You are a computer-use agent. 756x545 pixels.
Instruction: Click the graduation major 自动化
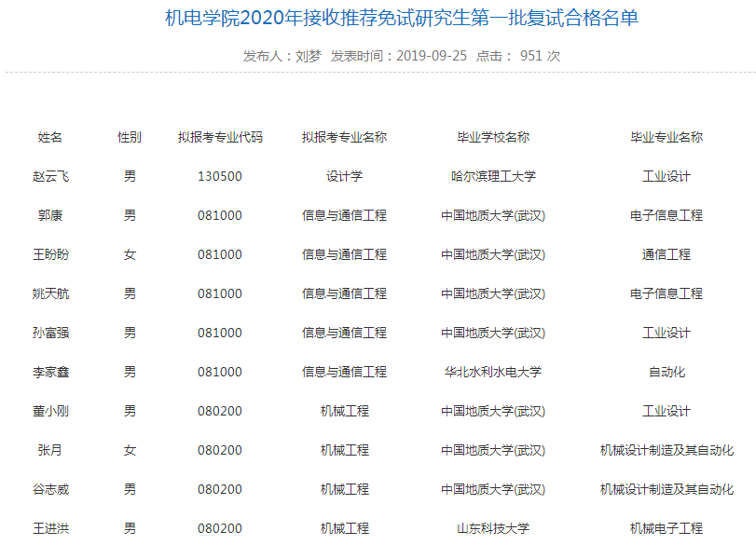click(667, 372)
